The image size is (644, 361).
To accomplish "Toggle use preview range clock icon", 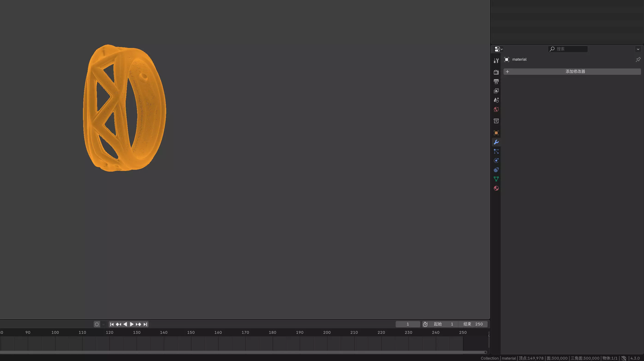I will point(425,324).
